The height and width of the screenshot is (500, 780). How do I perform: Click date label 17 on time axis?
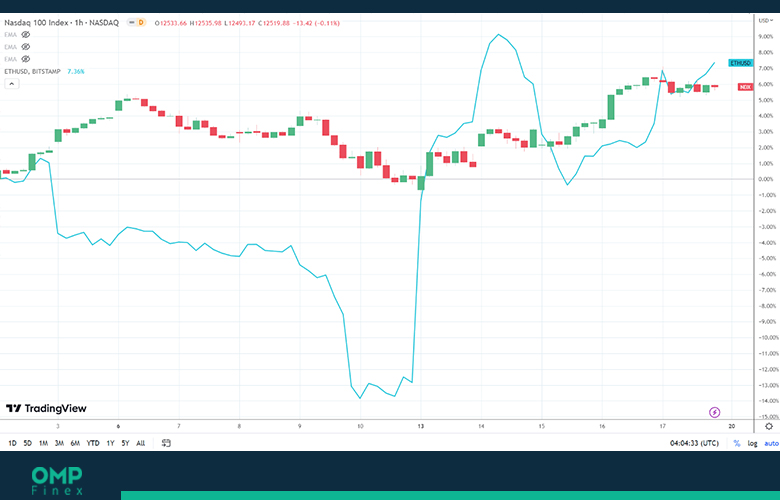coord(663,426)
